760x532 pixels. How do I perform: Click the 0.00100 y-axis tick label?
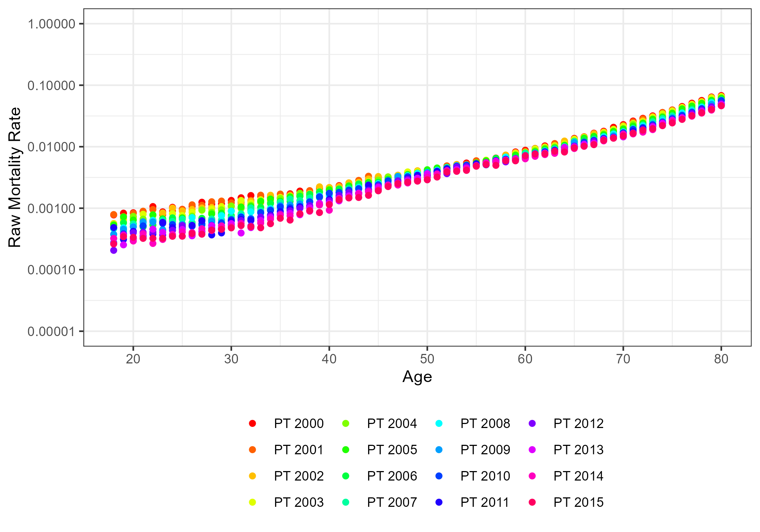[51, 208]
